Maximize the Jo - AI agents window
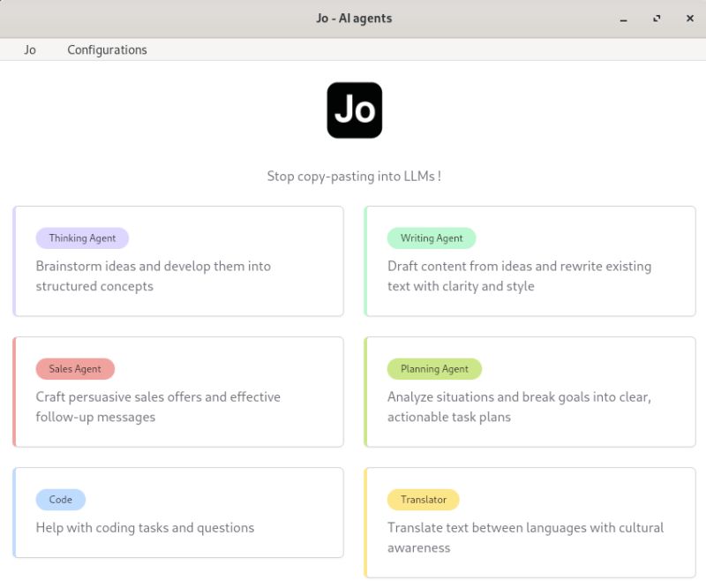 (x=657, y=19)
